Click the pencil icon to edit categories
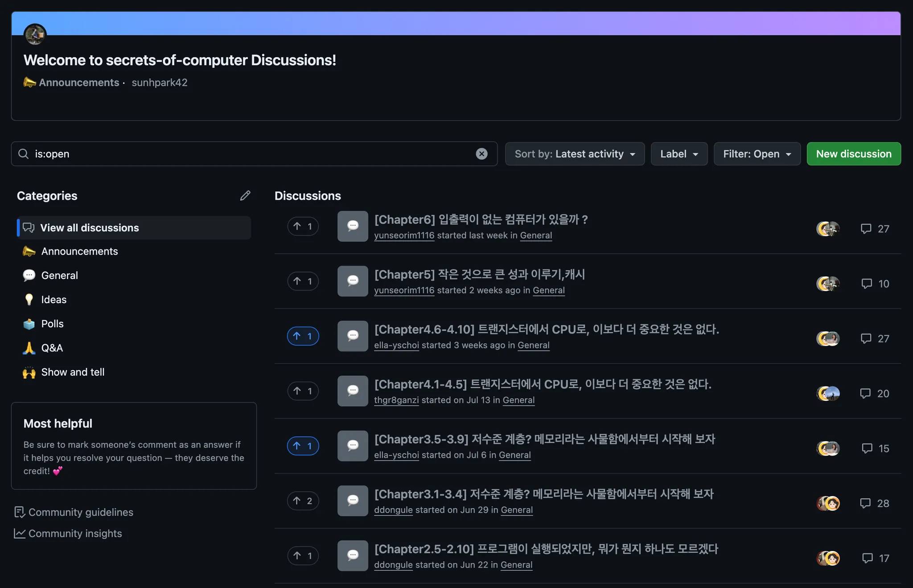The image size is (913, 588). click(x=245, y=196)
